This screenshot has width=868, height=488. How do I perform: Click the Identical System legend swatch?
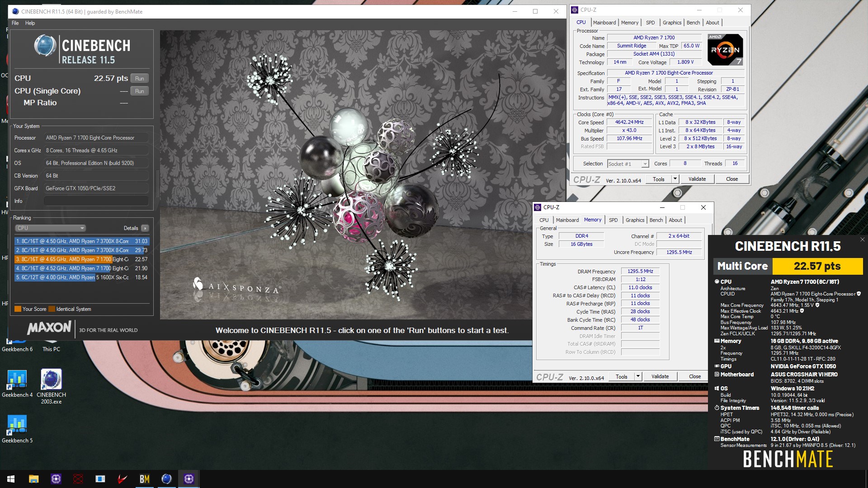pyautogui.click(x=52, y=309)
